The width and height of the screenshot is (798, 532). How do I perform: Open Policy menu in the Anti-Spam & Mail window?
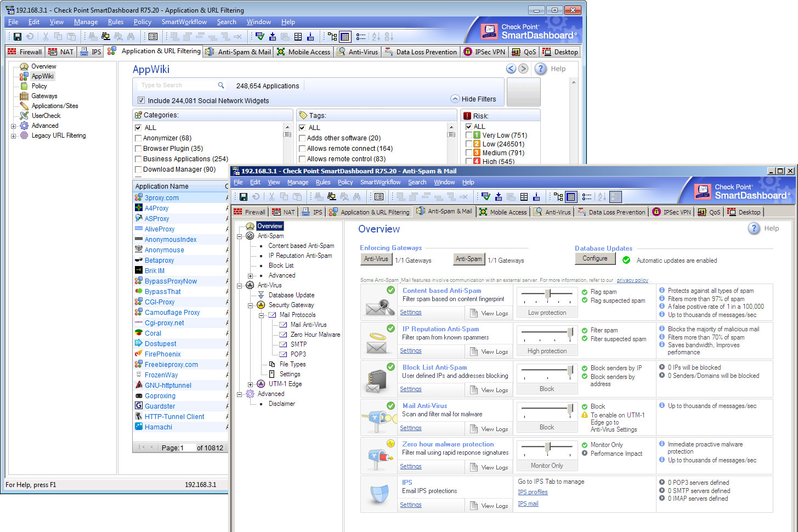pos(345,182)
